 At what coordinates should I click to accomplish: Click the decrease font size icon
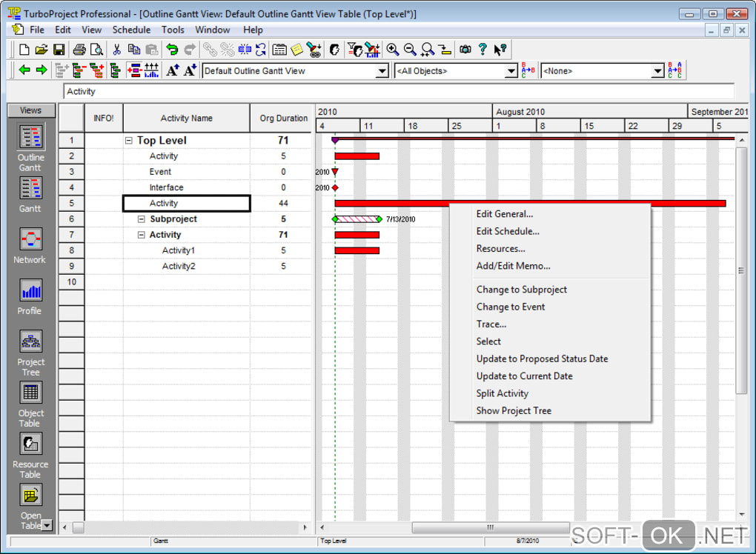[x=190, y=70]
